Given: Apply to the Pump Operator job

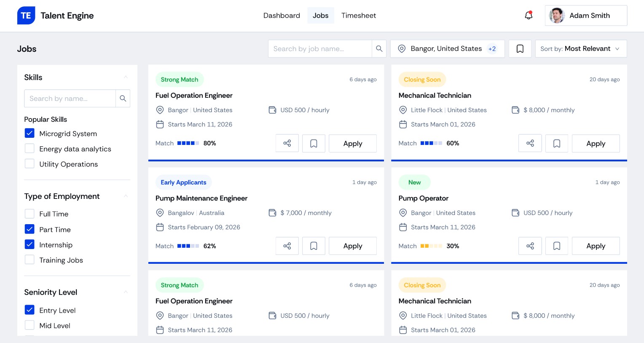Looking at the screenshot, I should (x=596, y=246).
